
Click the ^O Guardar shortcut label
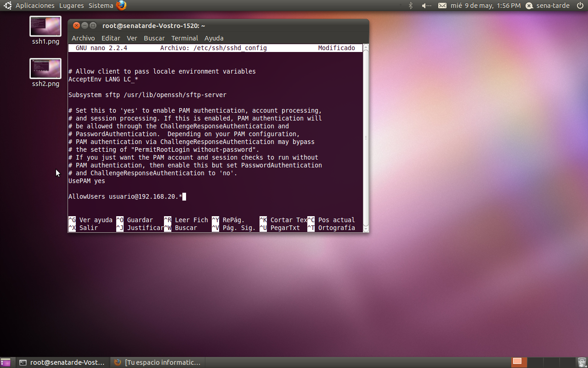(x=135, y=220)
